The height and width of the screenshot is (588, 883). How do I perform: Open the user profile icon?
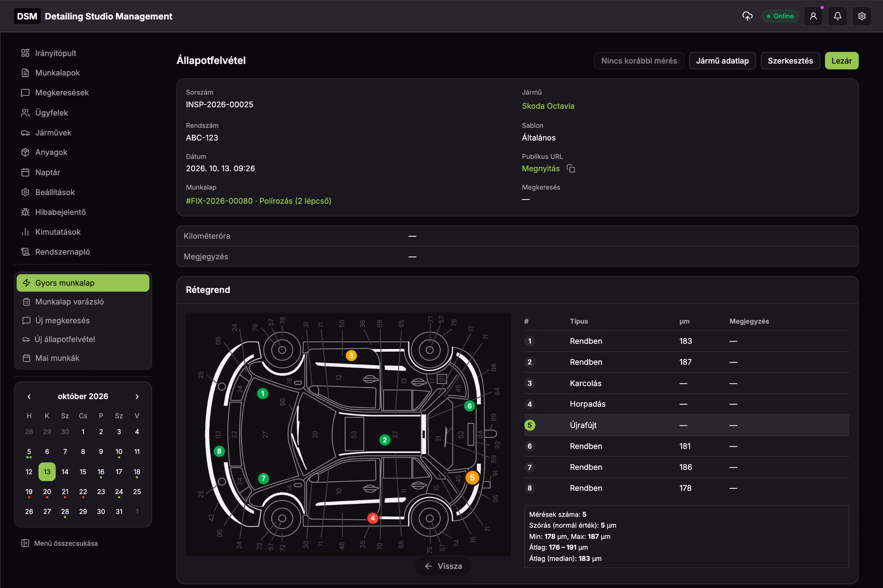pos(813,16)
